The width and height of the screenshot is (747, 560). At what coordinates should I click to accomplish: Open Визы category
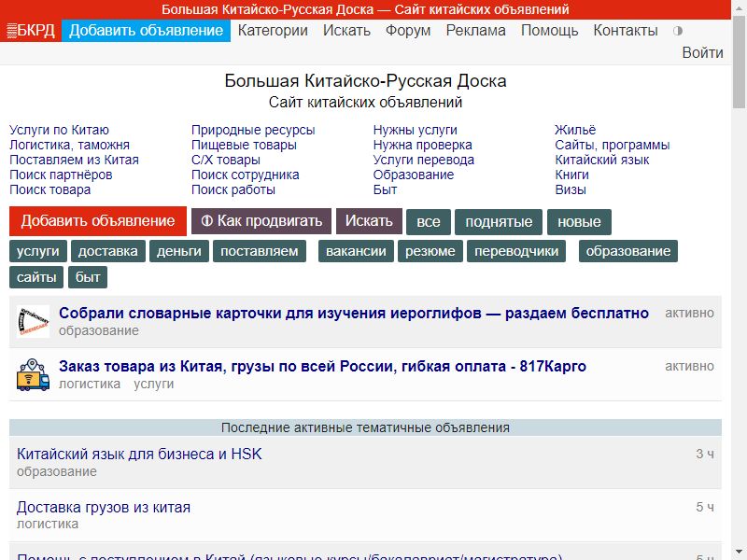(x=571, y=189)
